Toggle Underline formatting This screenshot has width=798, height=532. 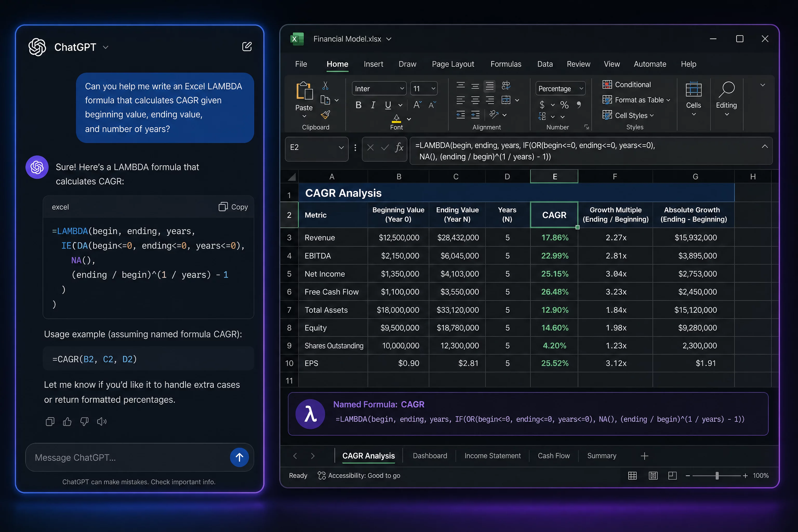(x=388, y=105)
